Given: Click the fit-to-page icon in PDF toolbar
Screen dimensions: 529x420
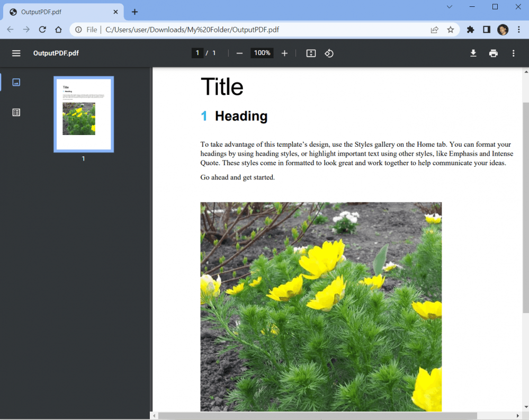Looking at the screenshot, I should 310,53.
